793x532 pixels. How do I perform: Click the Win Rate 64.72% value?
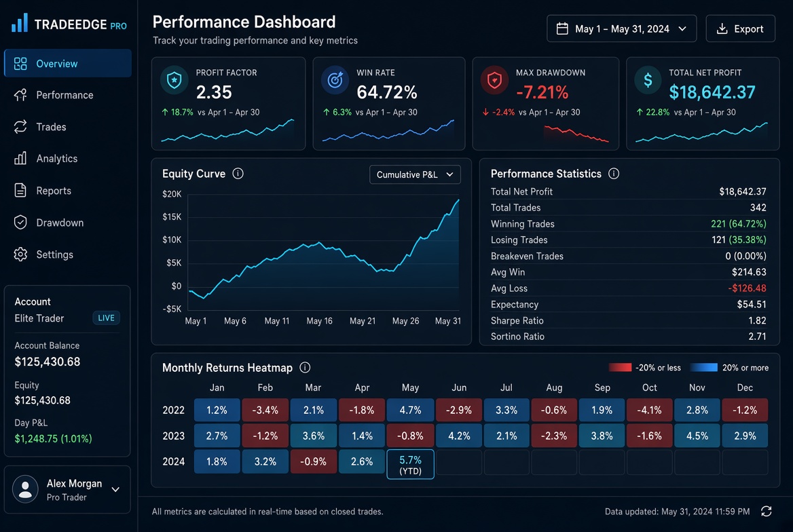387,92
